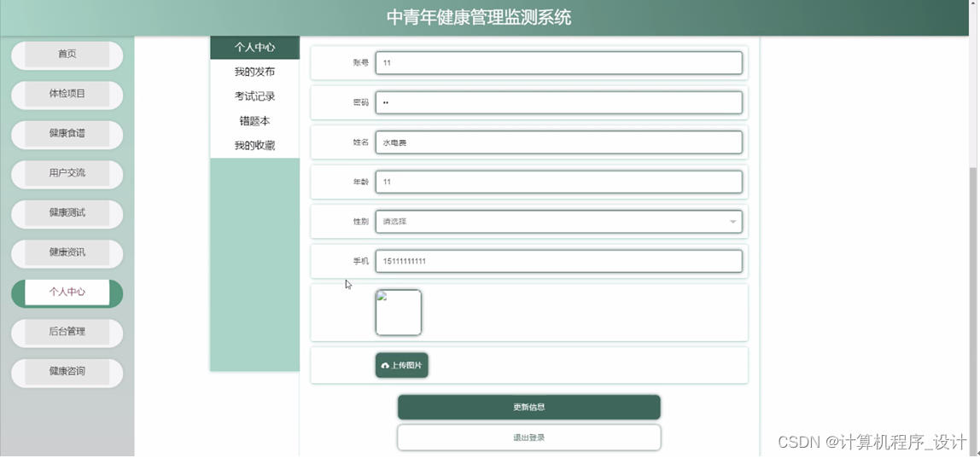The height and width of the screenshot is (458, 980).
Task: Click the broken avatar image thumbnail
Action: [x=398, y=312]
